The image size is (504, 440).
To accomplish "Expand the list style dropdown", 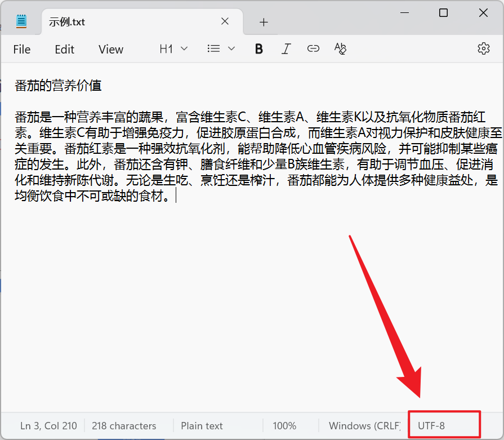I will click(231, 49).
